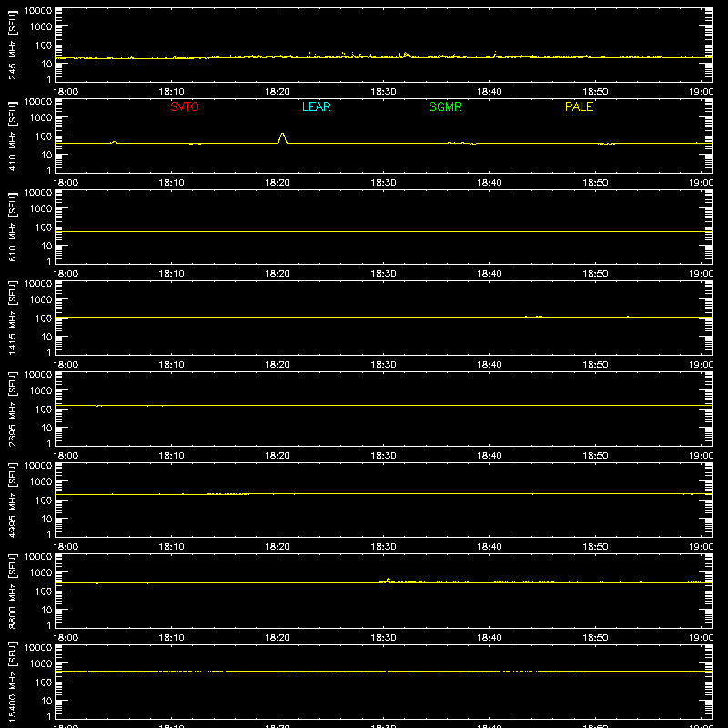Click the 10000 y-axis label of the 245 MHz panel
Image resolution: width=728 pixels, height=728 pixels.
38,11
